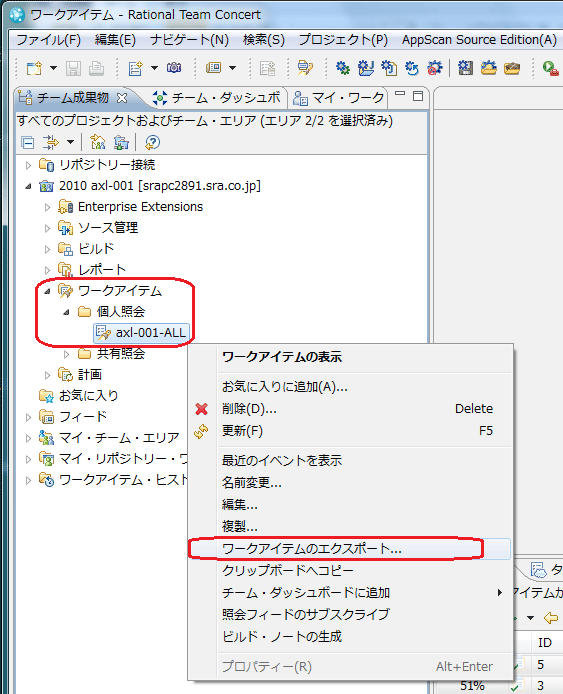This screenshot has width=563, height=694.
Task: Open the プロジェクト(P) menu
Action: [x=343, y=40]
